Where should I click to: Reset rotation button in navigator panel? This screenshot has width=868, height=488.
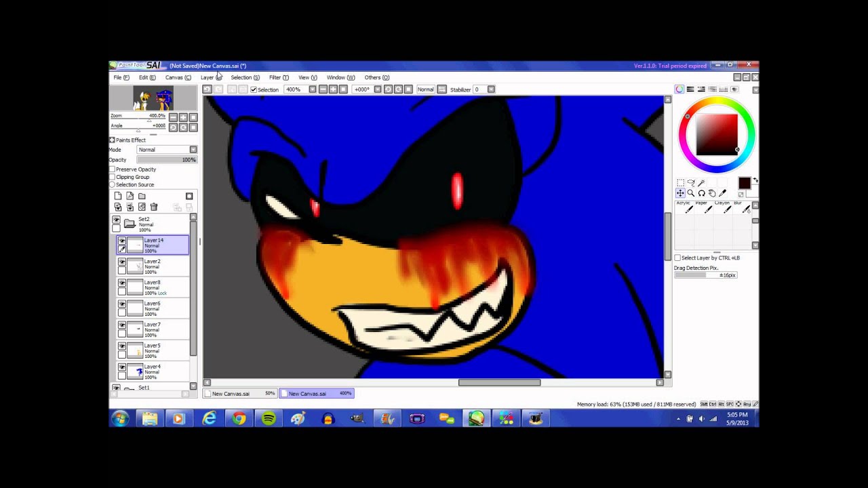[193, 127]
